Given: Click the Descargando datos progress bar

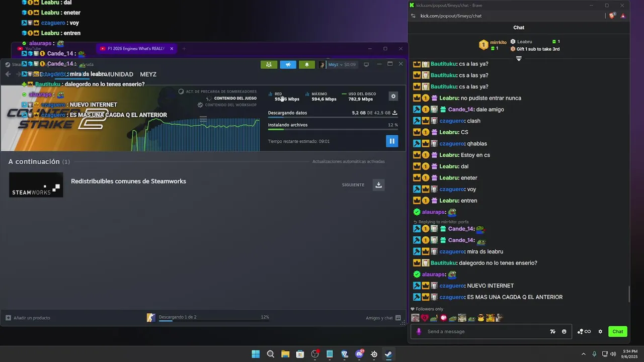Looking at the screenshot, I should click(x=333, y=117).
